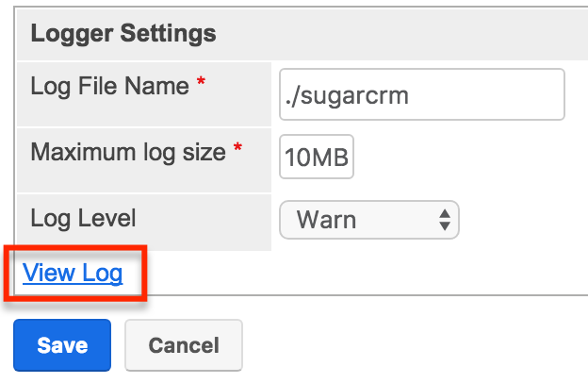
Task: Click the 'Cancel' text on the grey button
Action: click(x=184, y=345)
